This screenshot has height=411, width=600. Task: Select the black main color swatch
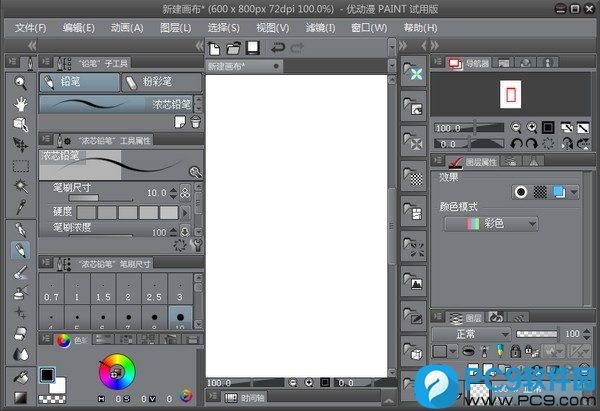tap(47, 375)
